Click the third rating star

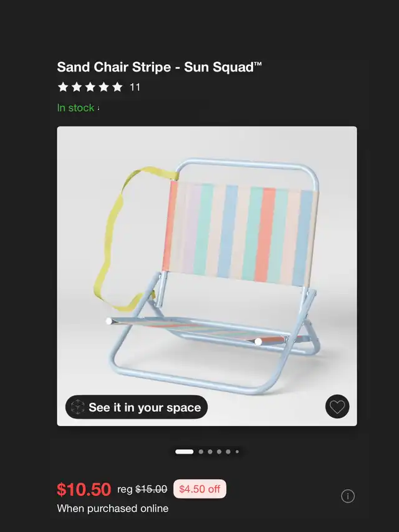click(x=90, y=87)
